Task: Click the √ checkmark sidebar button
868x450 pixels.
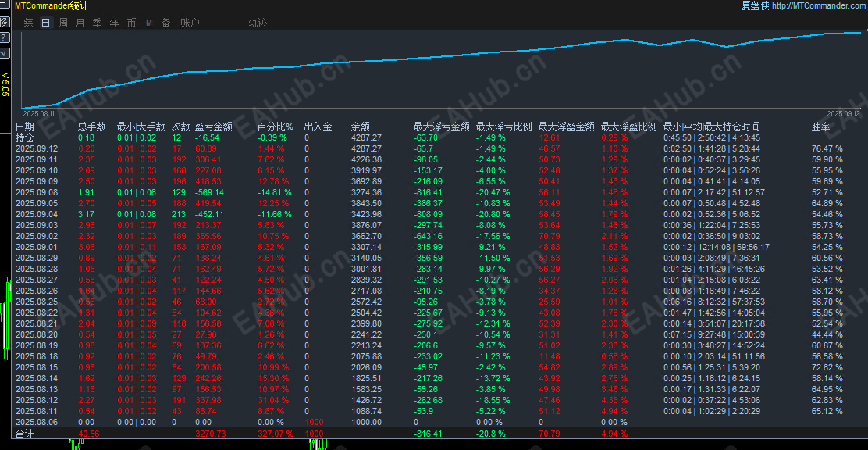Action: click(4, 52)
